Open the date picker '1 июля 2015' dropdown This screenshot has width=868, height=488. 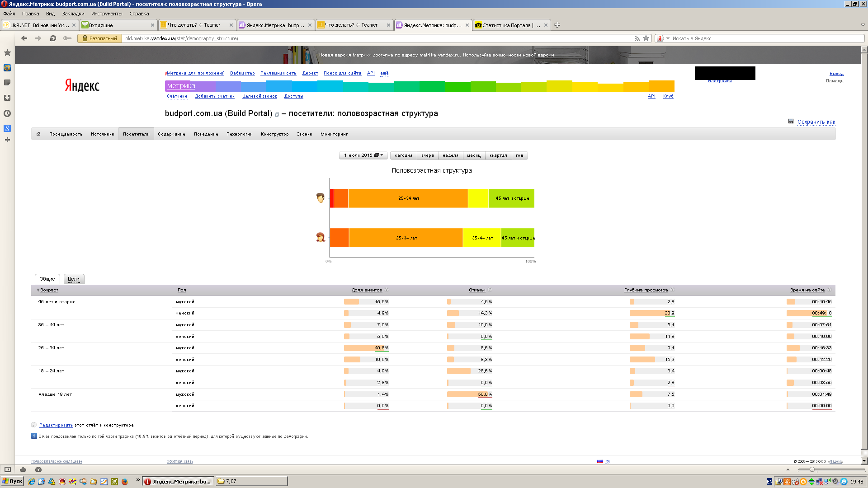363,155
